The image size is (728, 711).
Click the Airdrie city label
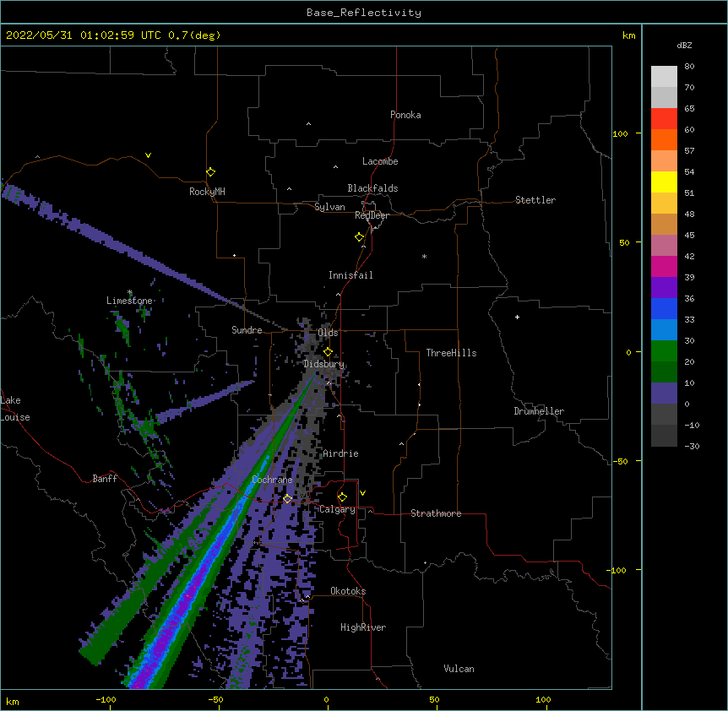(x=341, y=453)
